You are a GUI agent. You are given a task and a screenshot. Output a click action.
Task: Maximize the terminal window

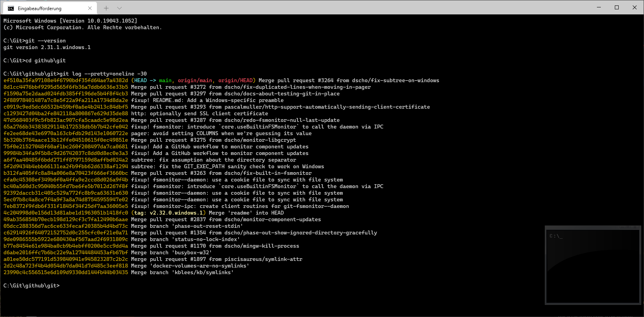(617, 7)
